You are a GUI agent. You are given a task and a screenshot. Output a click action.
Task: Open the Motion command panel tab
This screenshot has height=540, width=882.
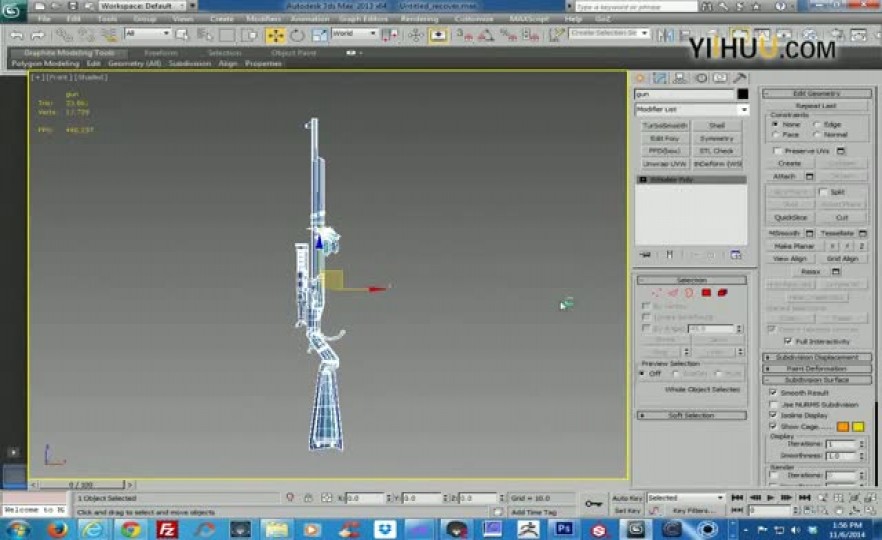pyautogui.click(x=701, y=78)
